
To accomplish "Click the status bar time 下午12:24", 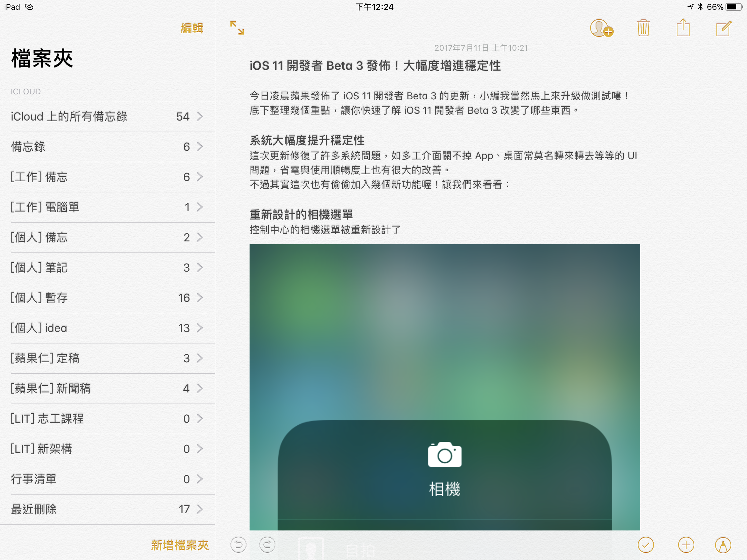I will [374, 7].
